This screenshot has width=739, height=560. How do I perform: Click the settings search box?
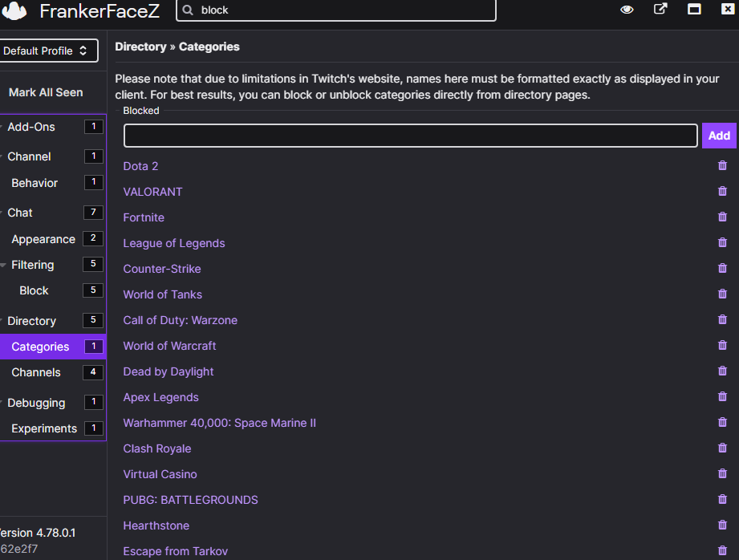tap(345, 10)
